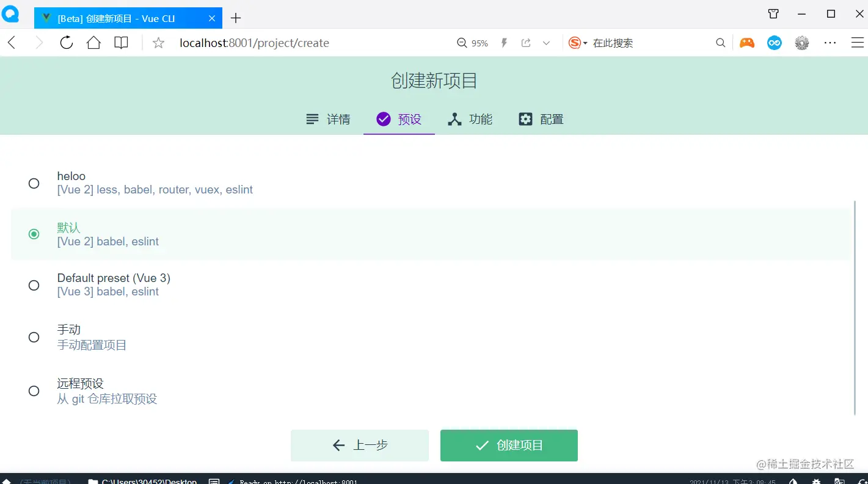Switch to the 功能 tab
Viewport: 868px width, 484px height.
[470, 119]
